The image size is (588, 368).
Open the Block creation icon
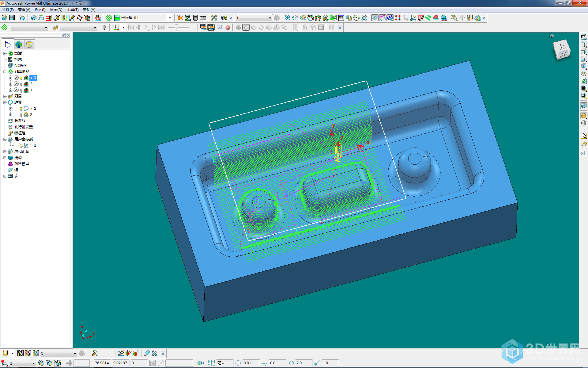pos(33,18)
